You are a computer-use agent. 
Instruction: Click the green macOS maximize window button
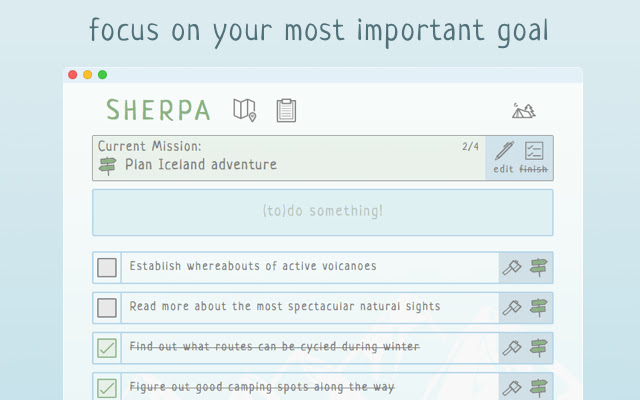pos(102,75)
